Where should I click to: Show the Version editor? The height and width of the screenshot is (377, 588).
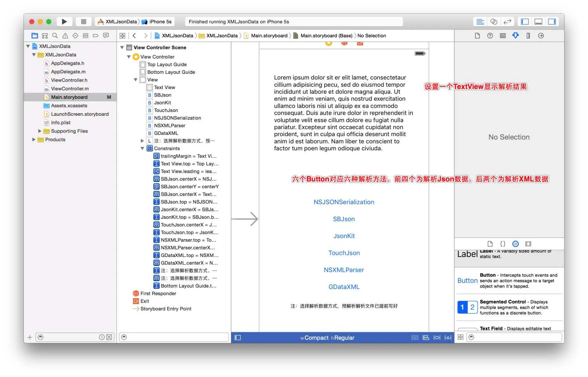click(x=507, y=22)
